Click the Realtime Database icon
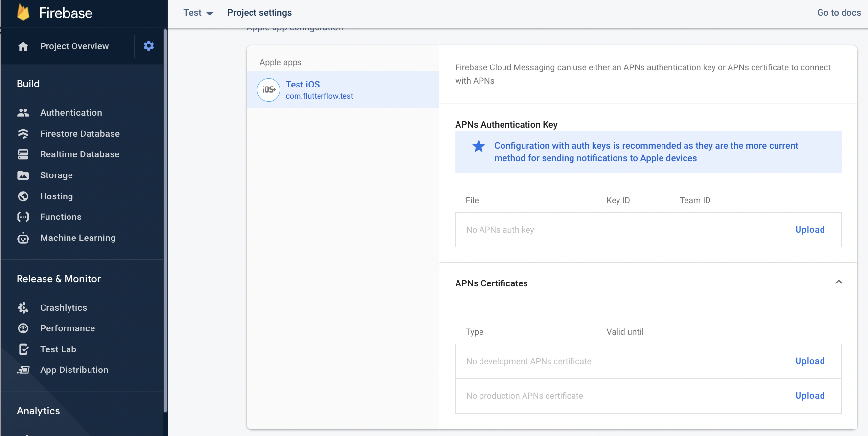 pyautogui.click(x=23, y=154)
